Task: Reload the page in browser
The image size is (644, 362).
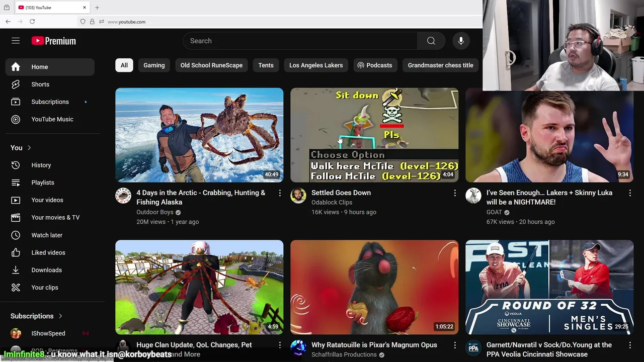Action: coord(32,22)
